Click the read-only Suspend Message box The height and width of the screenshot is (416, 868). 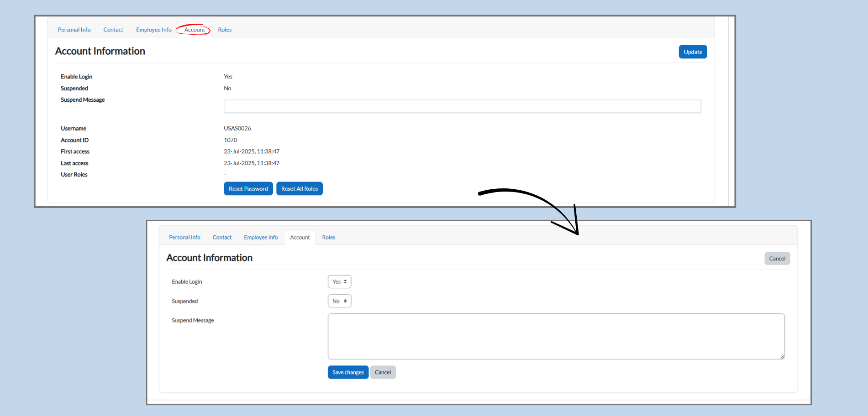462,106
